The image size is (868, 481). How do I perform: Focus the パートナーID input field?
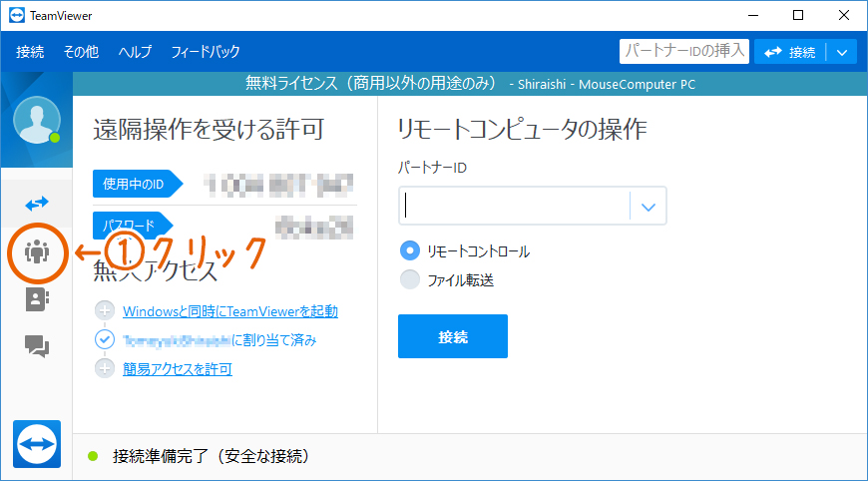coord(515,206)
